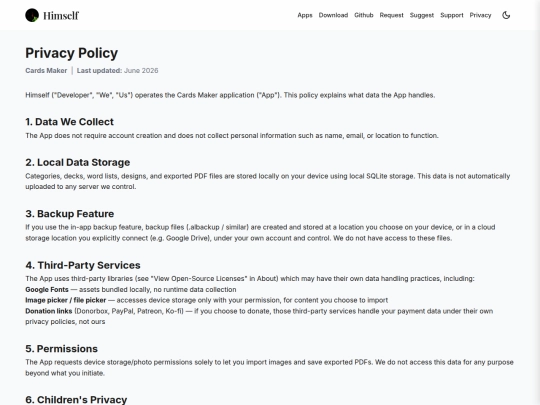Image resolution: width=540 pixels, height=405 pixels.
Task: Click the paragraph about local SQLite storage
Action: pyautogui.click(x=268, y=181)
